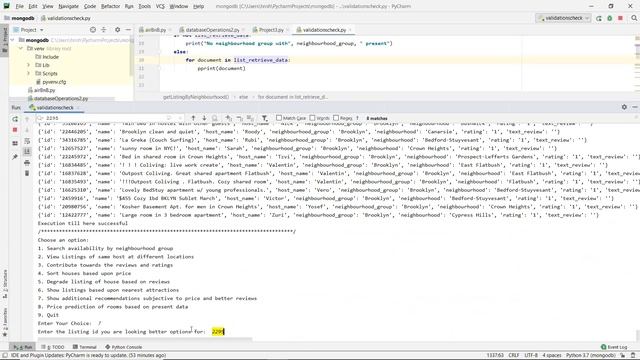
Task: Open the Tools menu
Action: (x=144, y=7)
